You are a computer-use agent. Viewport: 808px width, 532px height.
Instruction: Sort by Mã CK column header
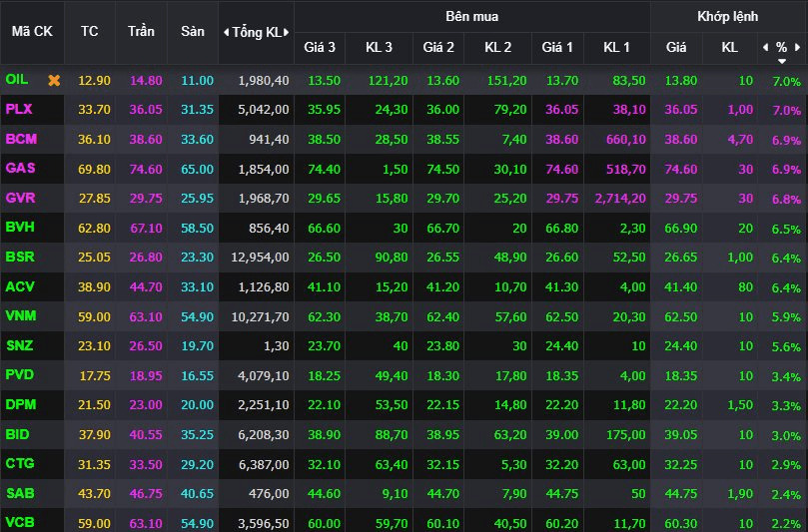coord(32,31)
